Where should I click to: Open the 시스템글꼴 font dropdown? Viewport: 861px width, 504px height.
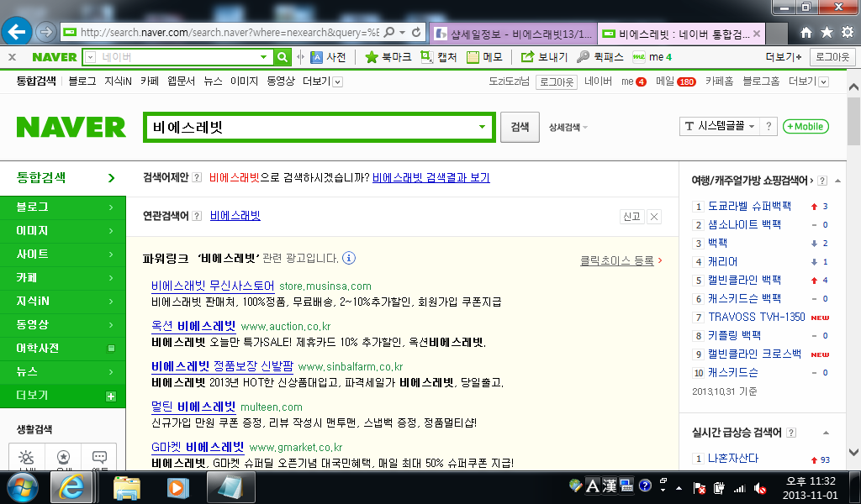721,126
